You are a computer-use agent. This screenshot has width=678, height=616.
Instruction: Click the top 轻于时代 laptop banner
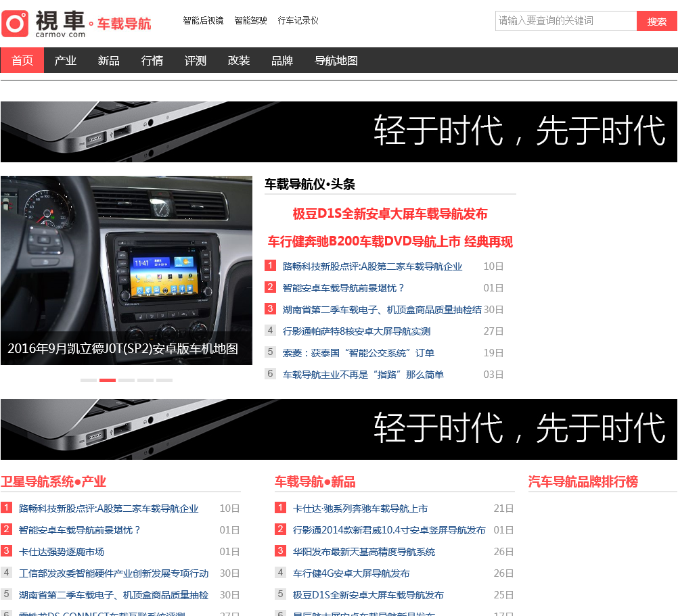(339, 132)
